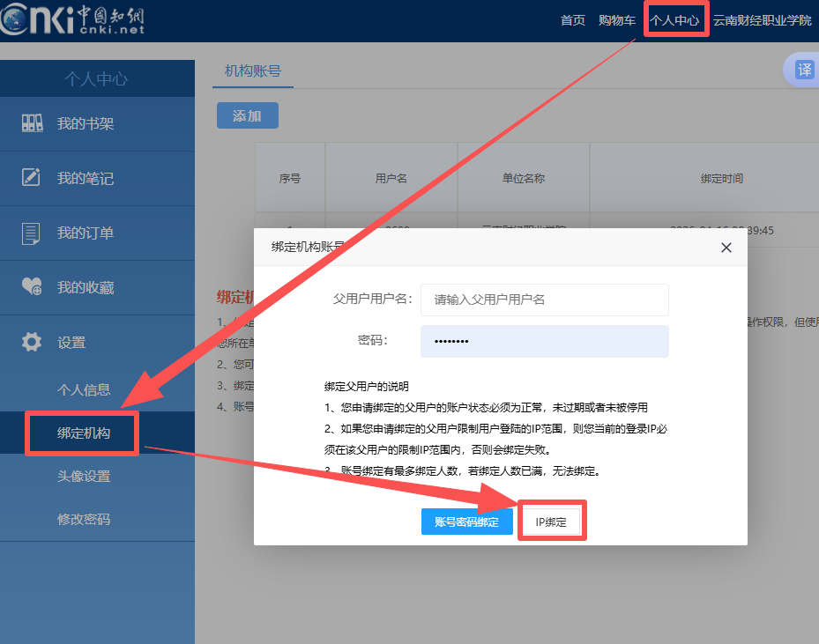Close the 绑定机构账号 dialog
The width and height of the screenshot is (819, 644).
[726, 248]
